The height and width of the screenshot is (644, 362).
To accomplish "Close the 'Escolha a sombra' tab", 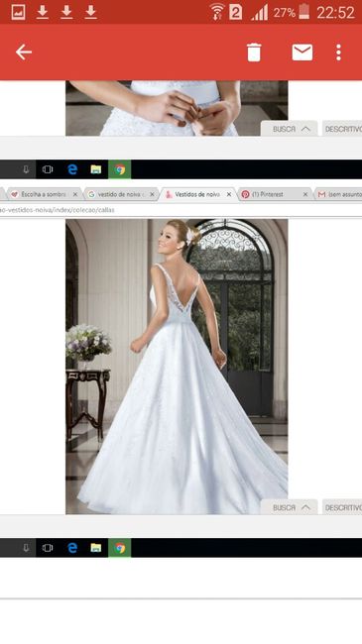I will tap(74, 194).
